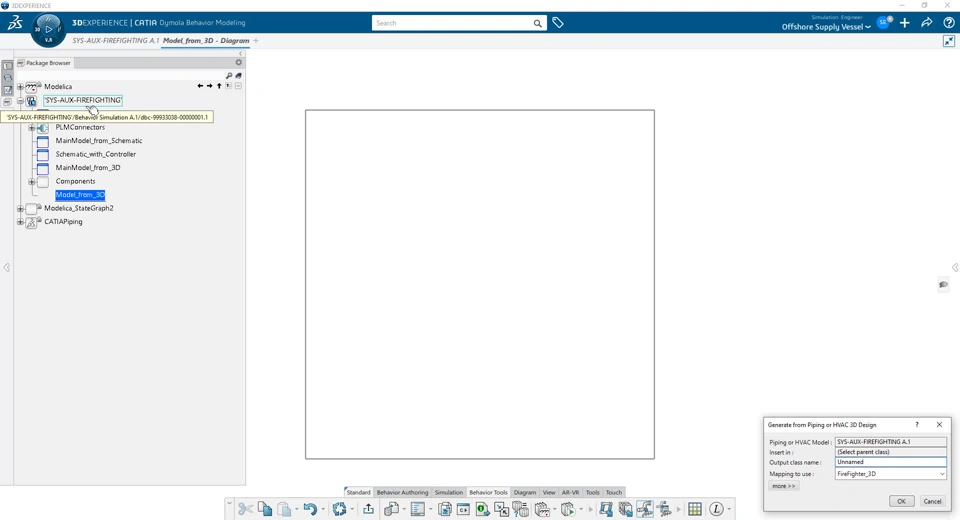Click the grid table icon in toolbar
Viewport: 960px width, 520px height.
point(695,509)
